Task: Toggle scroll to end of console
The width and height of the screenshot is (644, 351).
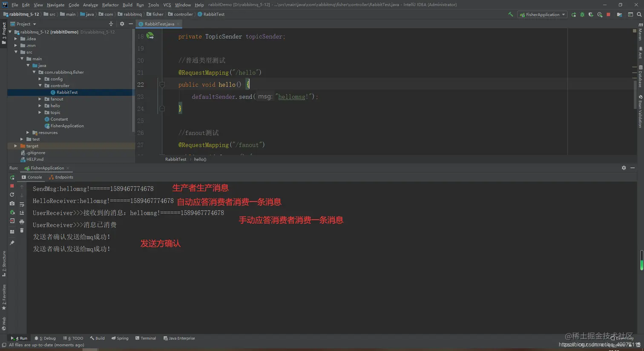Action: point(22,213)
